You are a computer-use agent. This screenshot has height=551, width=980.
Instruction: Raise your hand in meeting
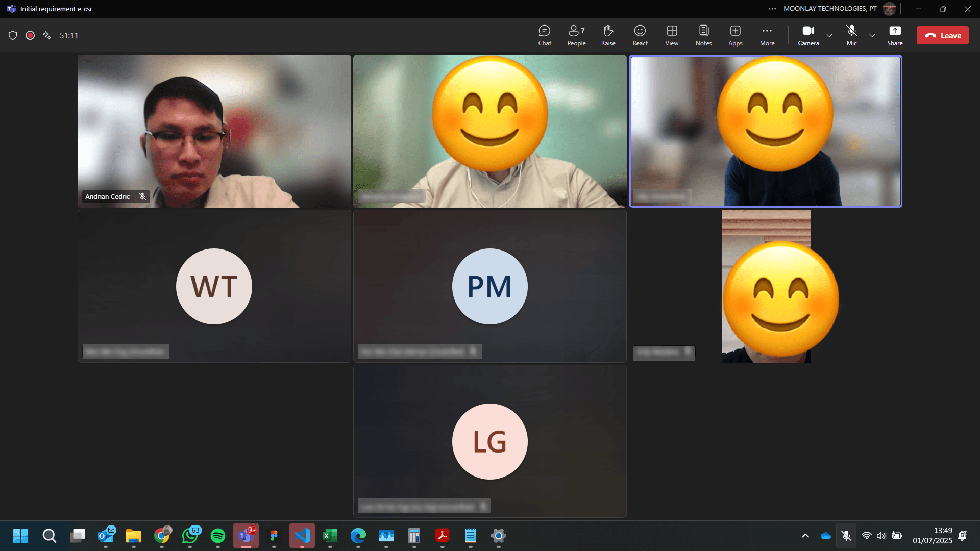pyautogui.click(x=608, y=35)
